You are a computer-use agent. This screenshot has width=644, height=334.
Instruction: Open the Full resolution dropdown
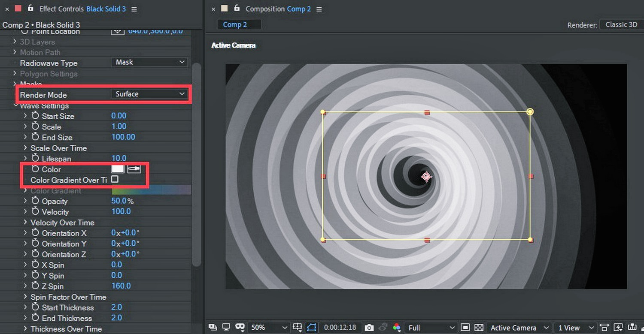click(431, 328)
